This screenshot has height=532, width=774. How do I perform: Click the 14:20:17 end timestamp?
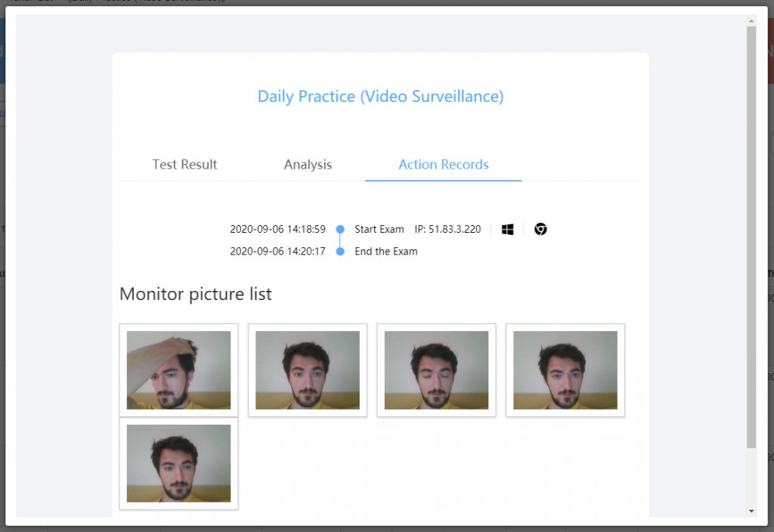pos(277,252)
